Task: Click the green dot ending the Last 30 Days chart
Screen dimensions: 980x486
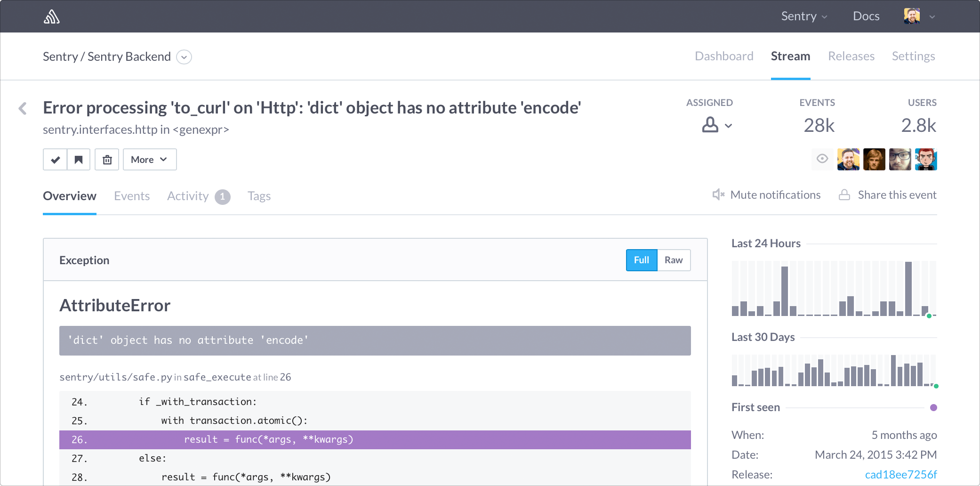Action: point(936,386)
